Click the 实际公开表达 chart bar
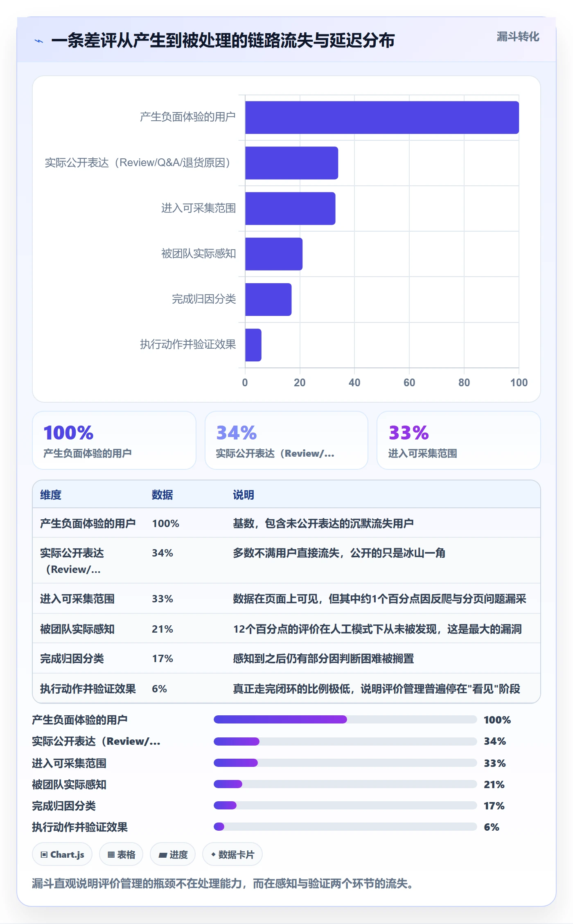The image size is (573, 924). tap(291, 163)
